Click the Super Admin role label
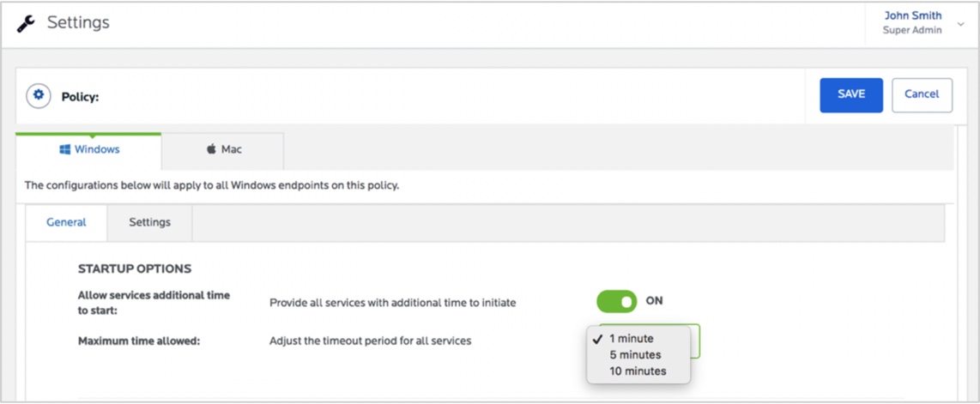This screenshot has width=980, height=404. pos(911,30)
